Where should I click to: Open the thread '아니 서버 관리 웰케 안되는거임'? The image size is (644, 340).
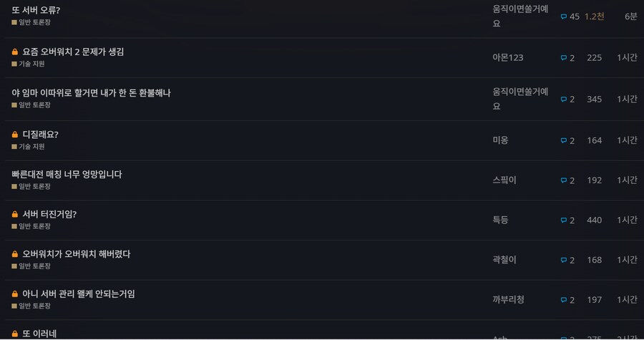[x=78, y=294]
